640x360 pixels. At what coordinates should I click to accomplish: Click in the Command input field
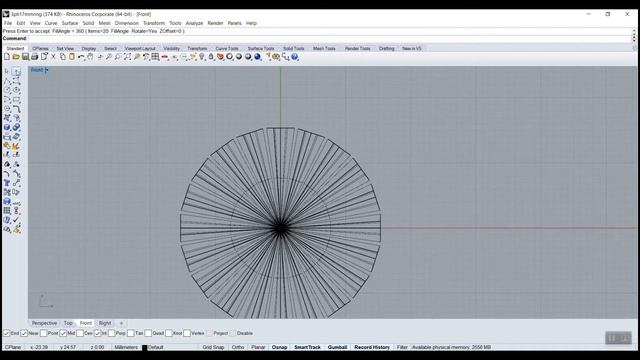(x=329, y=38)
